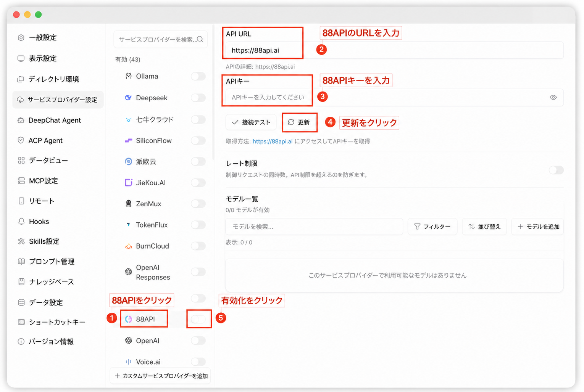Enable the Ollama provider switch
The width and height of the screenshot is (584, 392).
(x=198, y=76)
